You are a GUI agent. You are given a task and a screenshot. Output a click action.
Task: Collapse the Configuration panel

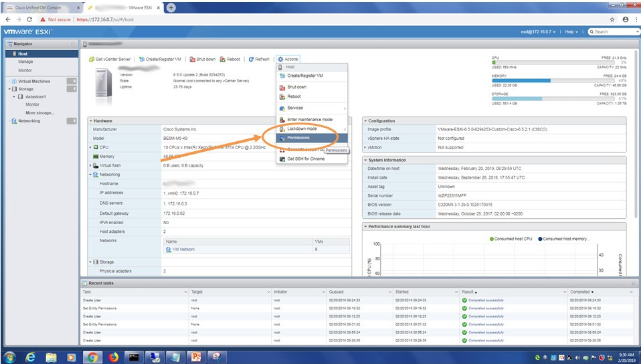365,121
